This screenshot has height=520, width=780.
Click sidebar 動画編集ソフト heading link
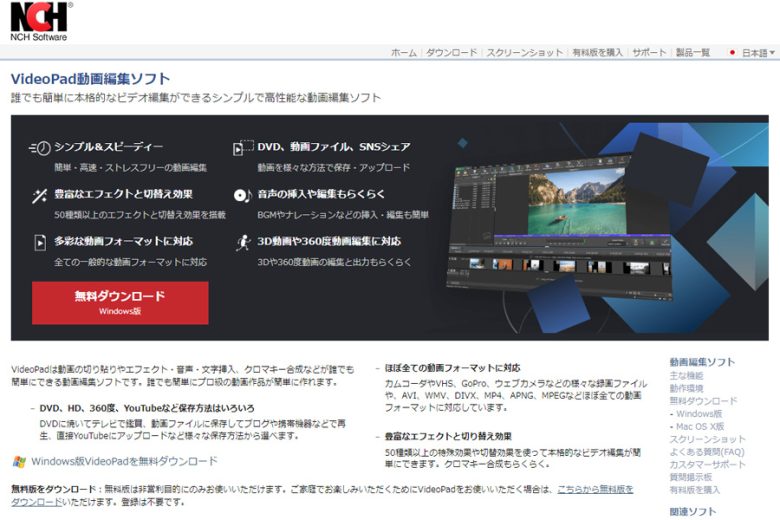[x=702, y=362]
